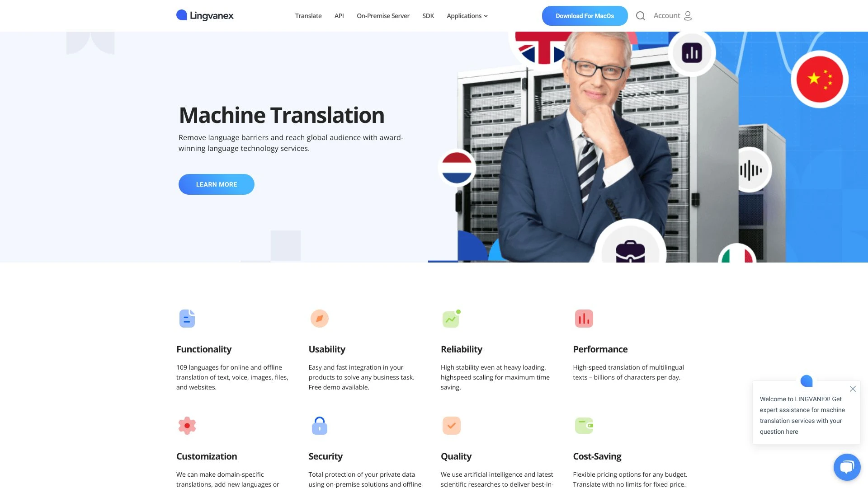Viewport: 868px width, 488px height.
Task: Select the API menu item
Action: point(339,15)
